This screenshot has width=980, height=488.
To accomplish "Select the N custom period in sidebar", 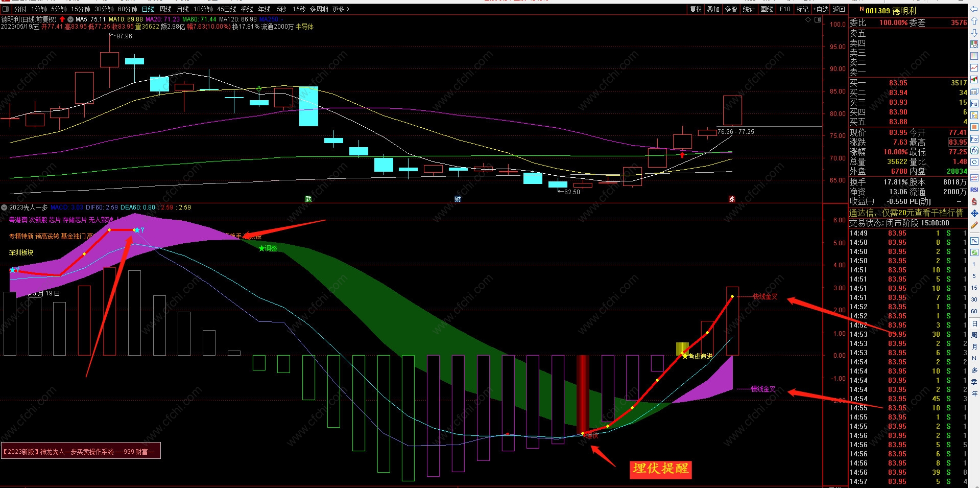I will (x=974, y=359).
